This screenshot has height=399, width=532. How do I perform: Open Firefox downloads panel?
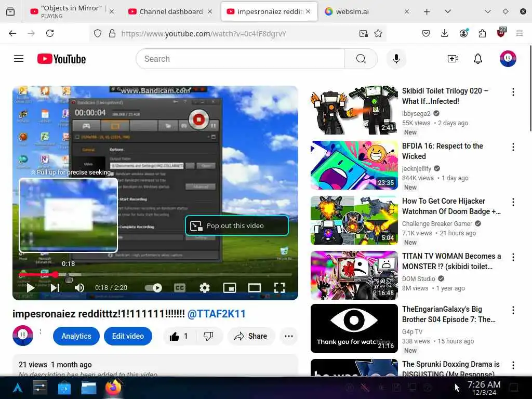445,33
